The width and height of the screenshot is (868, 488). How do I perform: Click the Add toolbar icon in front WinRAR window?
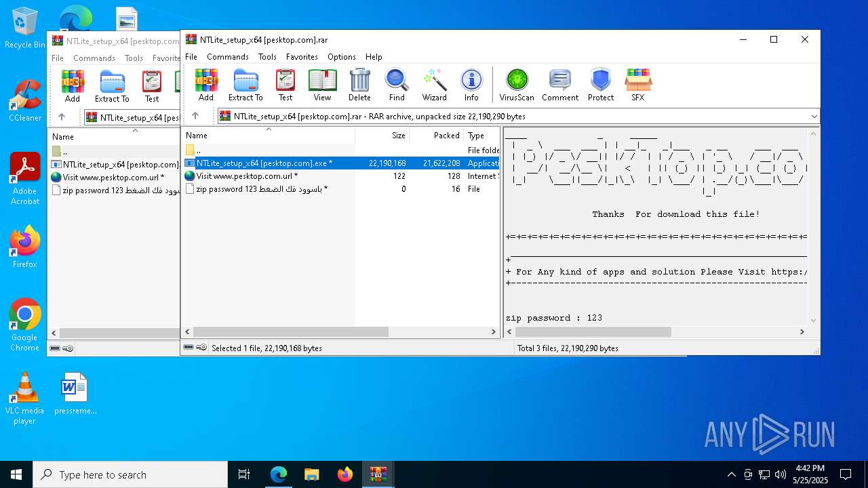[206, 85]
